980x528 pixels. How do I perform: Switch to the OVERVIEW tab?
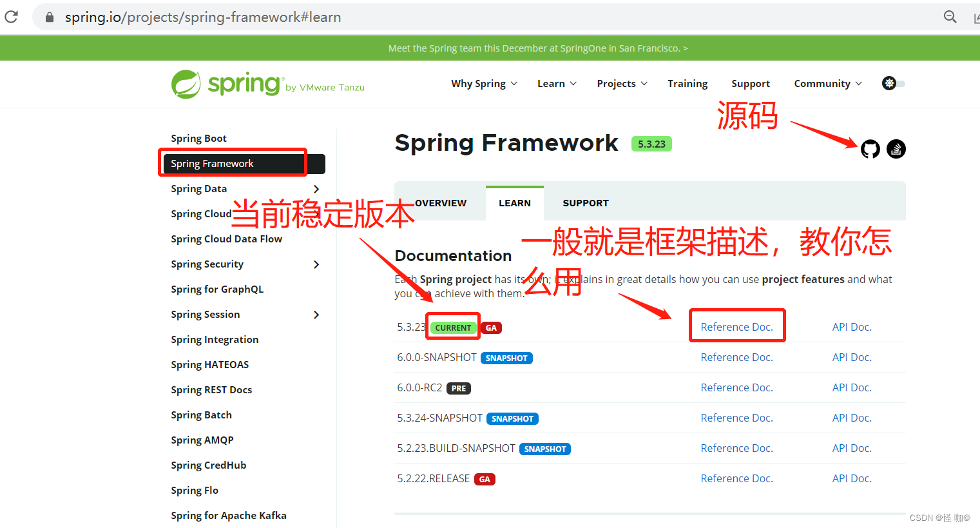441,203
